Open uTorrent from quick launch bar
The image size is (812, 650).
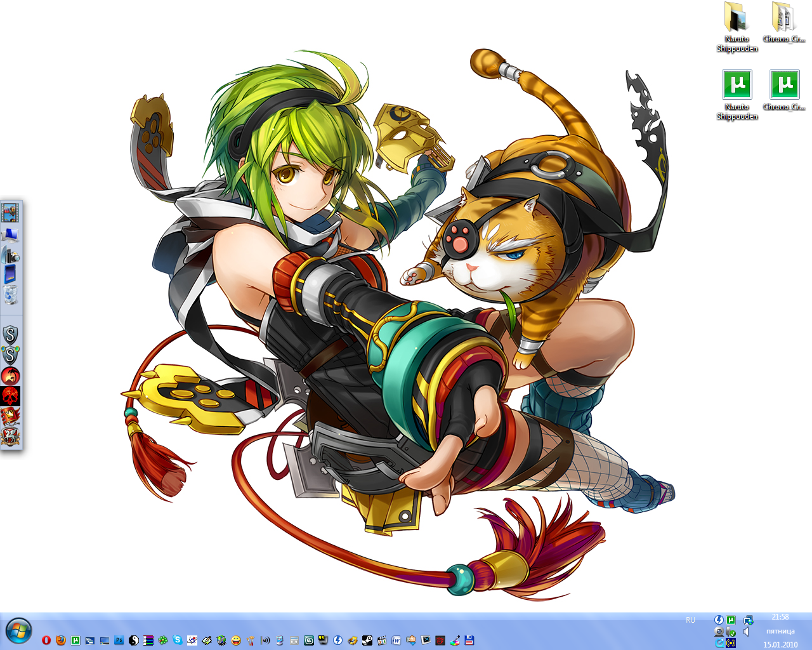coord(75,640)
